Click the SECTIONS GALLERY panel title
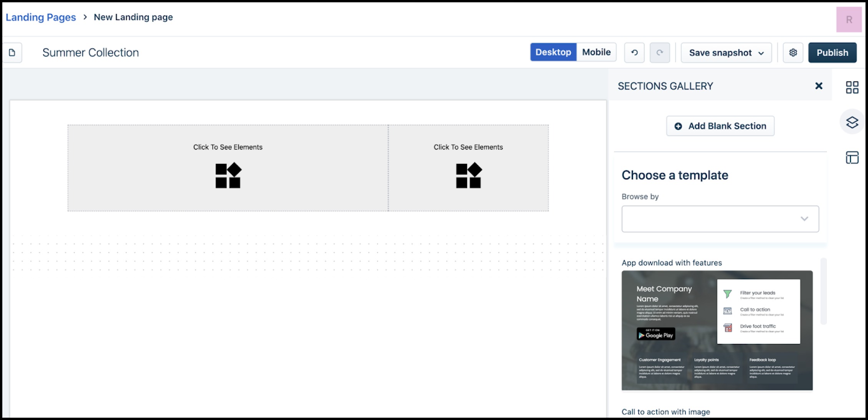The height and width of the screenshot is (420, 868). tap(665, 86)
